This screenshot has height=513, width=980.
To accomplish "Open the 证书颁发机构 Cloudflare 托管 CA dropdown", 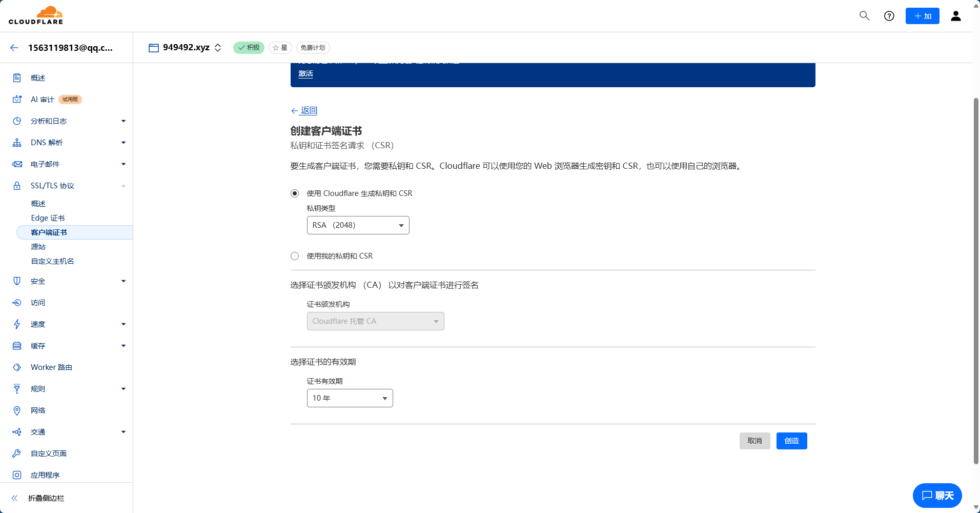I will (375, 321).
